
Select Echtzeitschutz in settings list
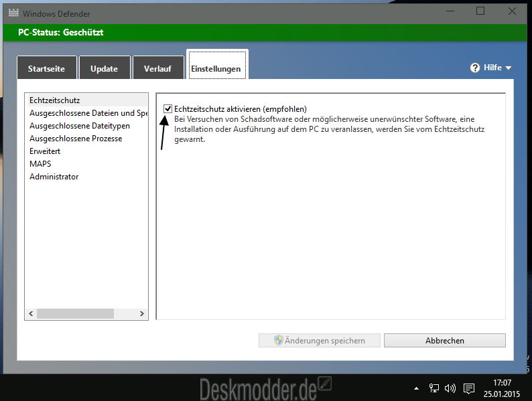coord(86,100)
